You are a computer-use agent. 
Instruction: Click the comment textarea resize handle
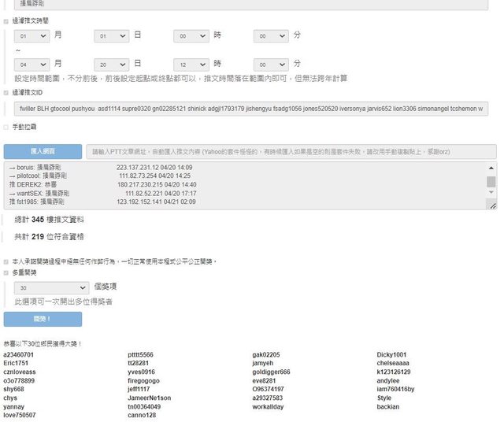(493, 206)
